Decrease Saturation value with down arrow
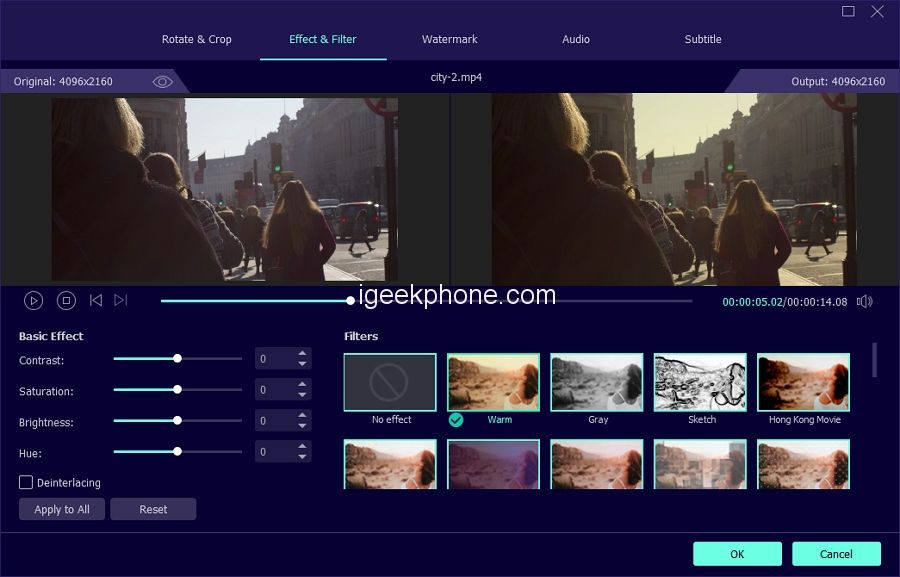Viewport: 900px width, 577px height. (x=302, y=395)
